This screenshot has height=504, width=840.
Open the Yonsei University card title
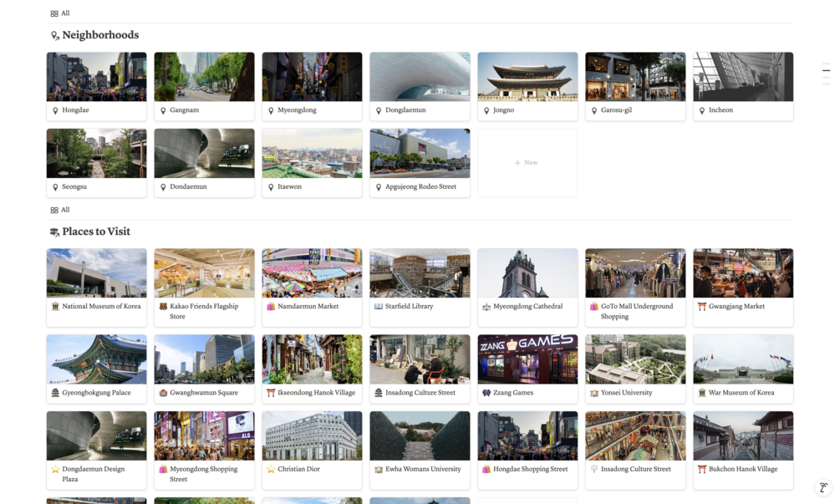click(626, 393)
